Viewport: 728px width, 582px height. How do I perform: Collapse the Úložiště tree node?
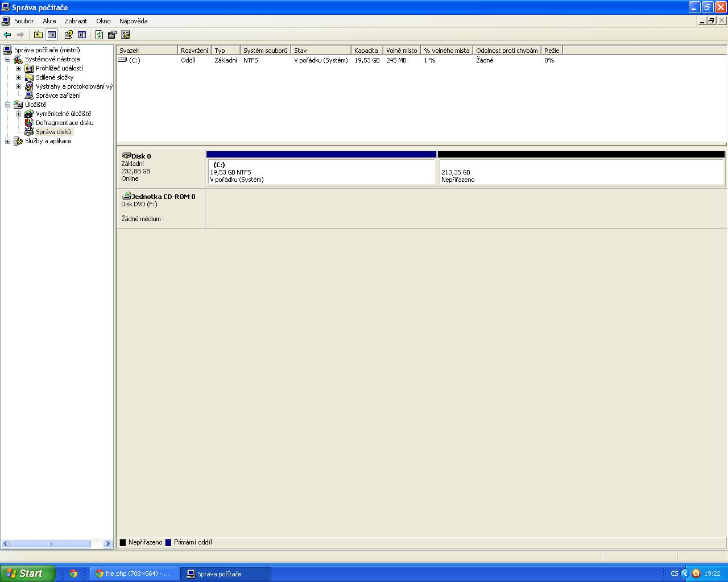[x=7, y=105]
